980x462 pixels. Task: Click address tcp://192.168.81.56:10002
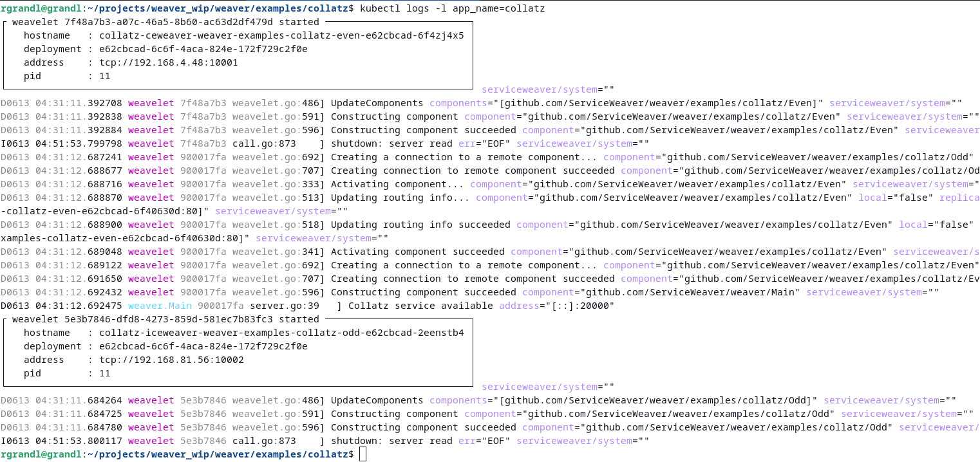click(x=171, y=360)
